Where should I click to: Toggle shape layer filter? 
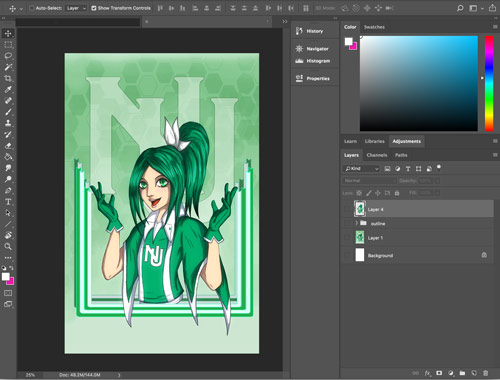tap(419, 169)
